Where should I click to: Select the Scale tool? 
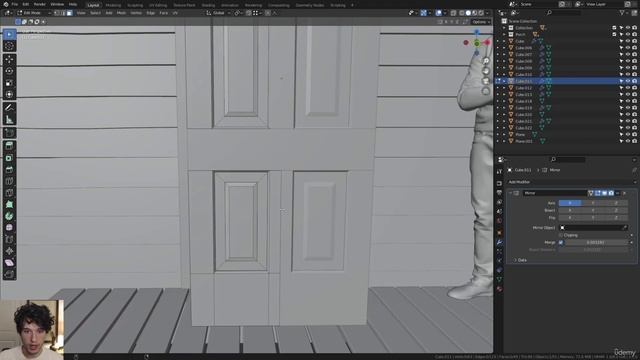coord(9,83)
